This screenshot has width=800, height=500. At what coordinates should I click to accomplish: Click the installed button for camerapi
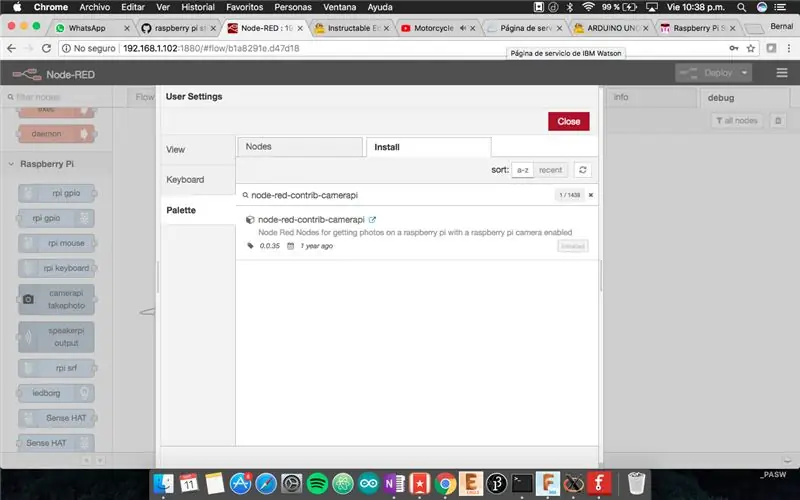[x=572, y=246]
